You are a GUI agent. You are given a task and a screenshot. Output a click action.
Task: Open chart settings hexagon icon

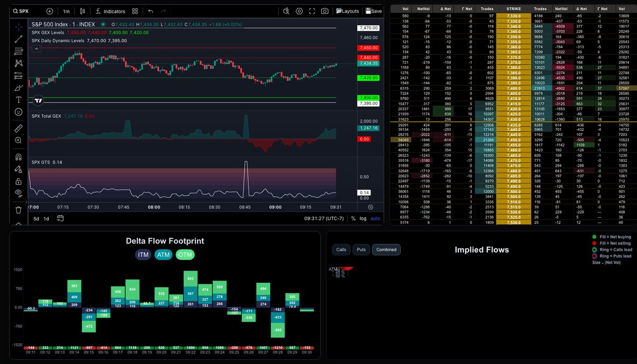pos(299,11)
